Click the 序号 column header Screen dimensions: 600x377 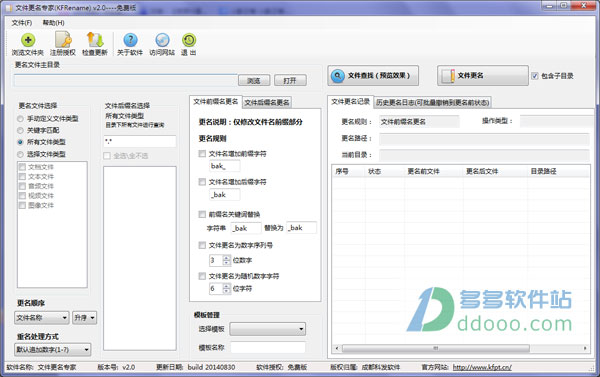click(348, 171)
